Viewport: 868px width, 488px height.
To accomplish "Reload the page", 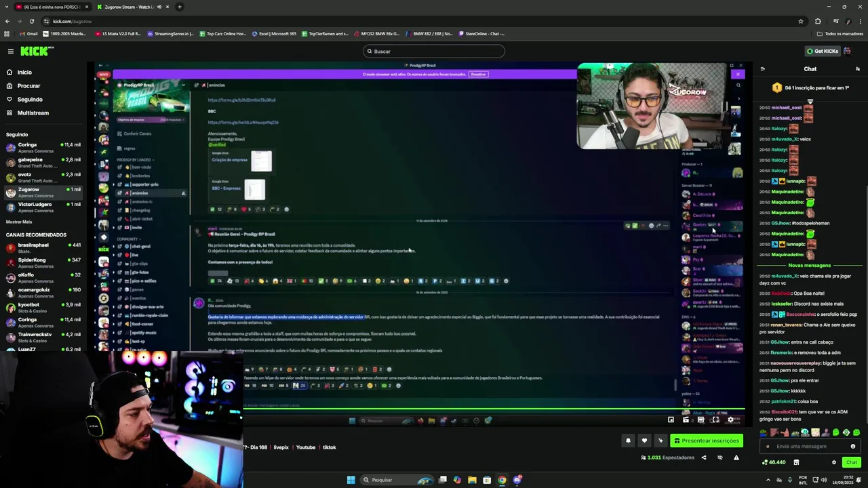I will point(31,21).
